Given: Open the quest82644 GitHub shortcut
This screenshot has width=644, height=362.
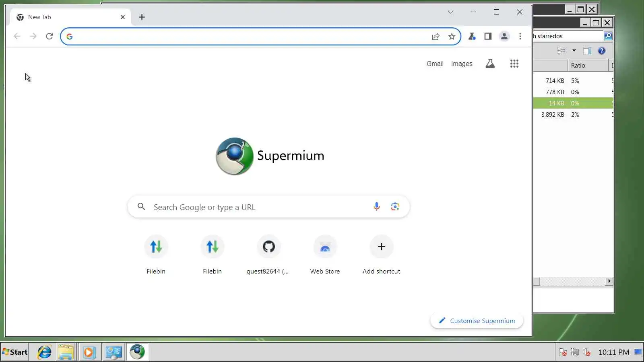Looking at the screenshot, I should 268,254.
